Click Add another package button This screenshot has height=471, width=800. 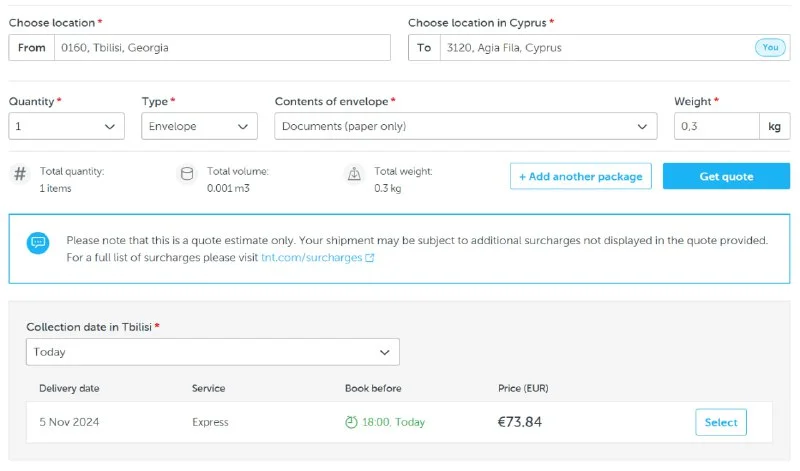(x=581, y=176)
